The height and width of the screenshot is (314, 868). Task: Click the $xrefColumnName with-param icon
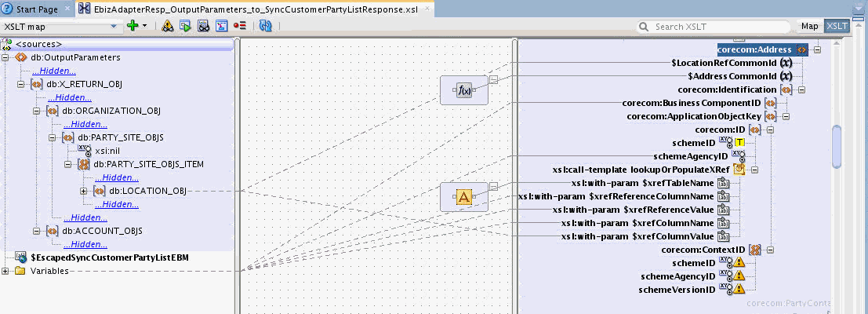click(724, 223)
